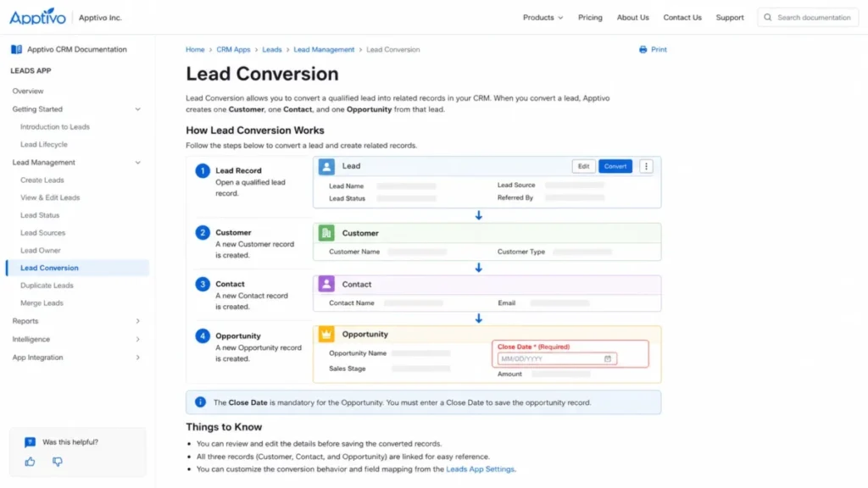Image resolution: width=868 pixels, height=488 pixels.
Task: Open Merge Leads page
Action: [42, 303]
